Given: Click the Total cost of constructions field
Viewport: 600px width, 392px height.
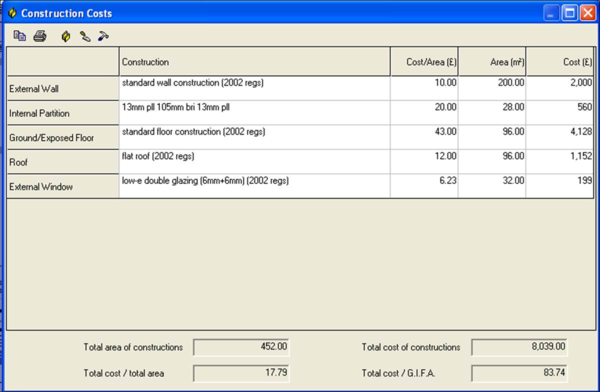Looking at the screenshot, I should pyautogui.click(x=519, y=347).
